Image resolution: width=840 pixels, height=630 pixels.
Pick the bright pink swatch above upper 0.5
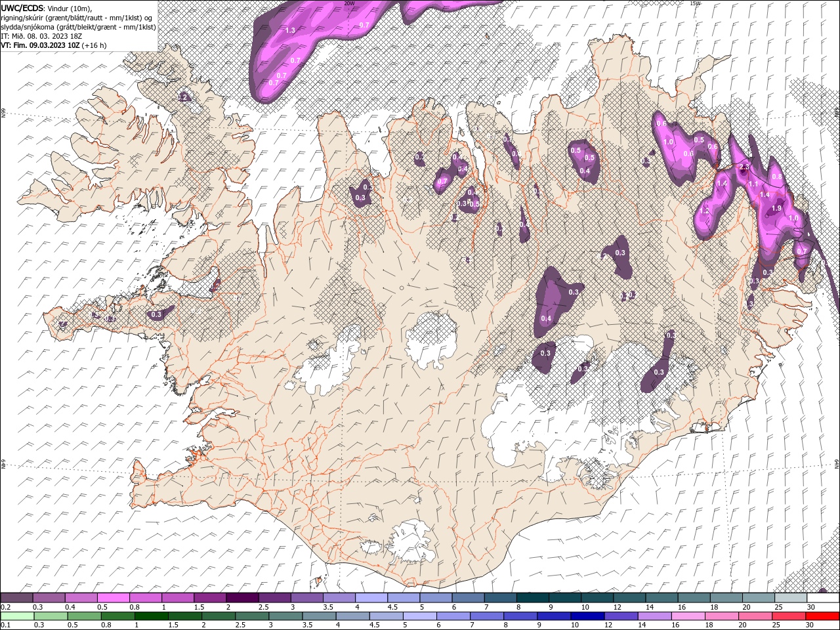114,598
